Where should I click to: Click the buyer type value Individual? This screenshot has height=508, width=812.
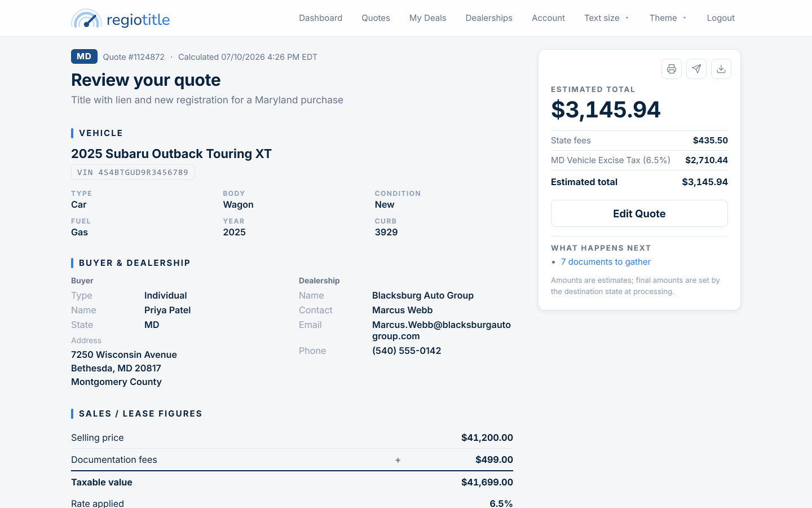pyautogui.click(x=166, y=295)
